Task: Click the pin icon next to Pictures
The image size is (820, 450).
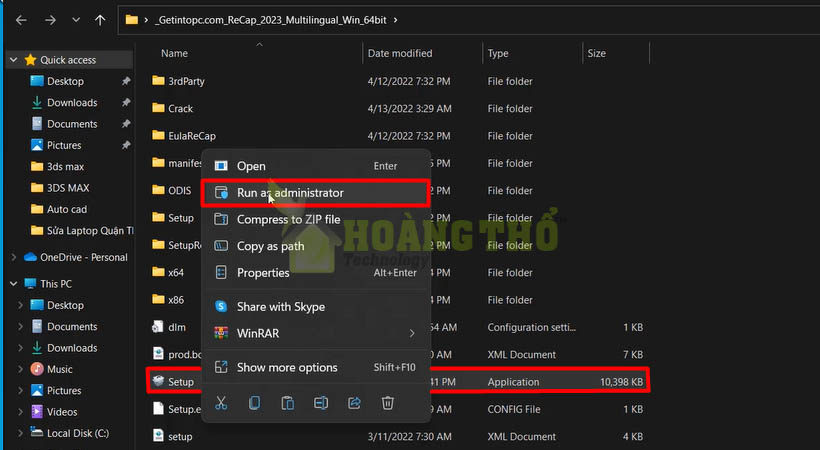Action: click(126, 145)
